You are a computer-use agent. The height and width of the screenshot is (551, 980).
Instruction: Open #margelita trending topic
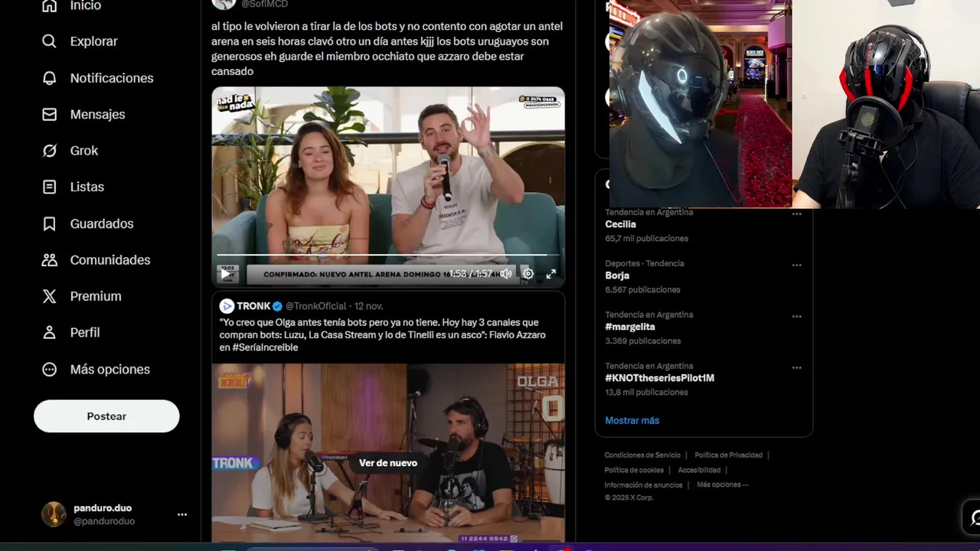630,327
